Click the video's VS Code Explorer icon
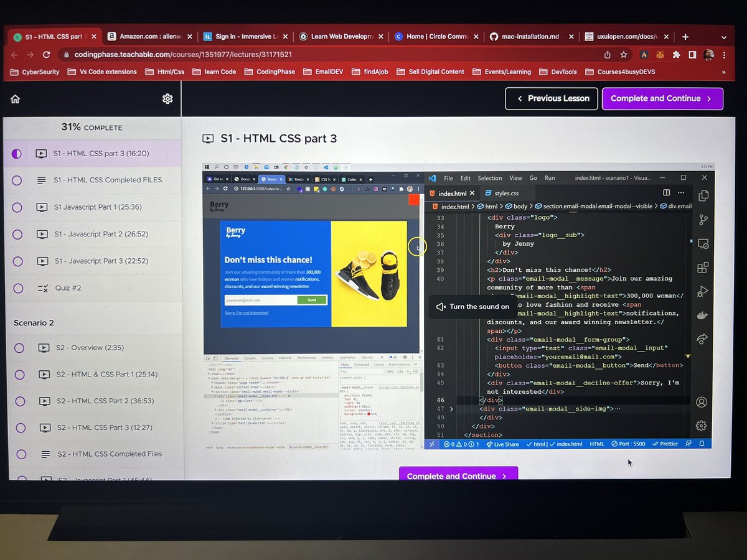Viewport: 747px width, 560px height. pyautogui.click(x=703, y=196)
